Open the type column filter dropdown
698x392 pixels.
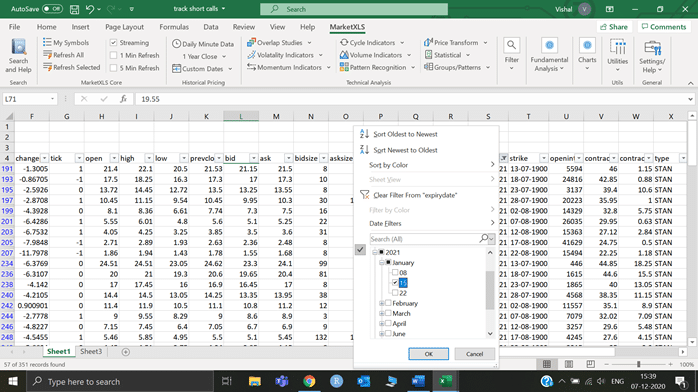pyautogui.click(x=683, y=158)
